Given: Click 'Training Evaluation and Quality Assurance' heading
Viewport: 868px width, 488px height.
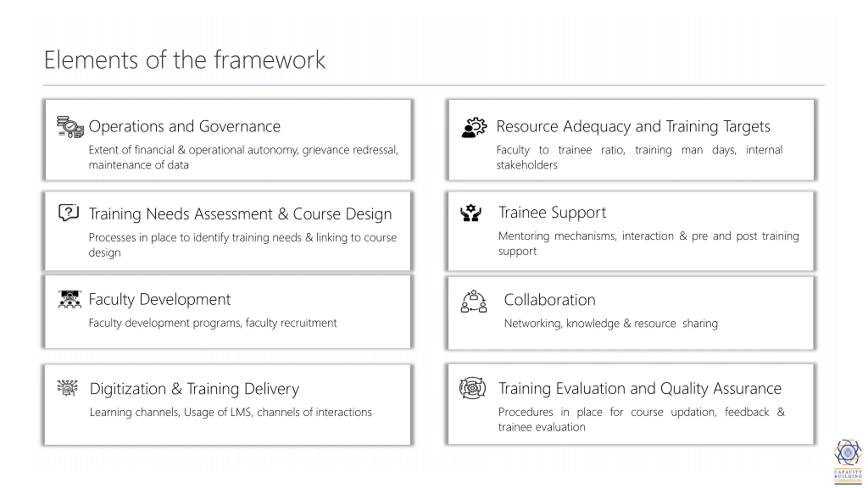Looking at the screenshot, I should pos(640,388).
